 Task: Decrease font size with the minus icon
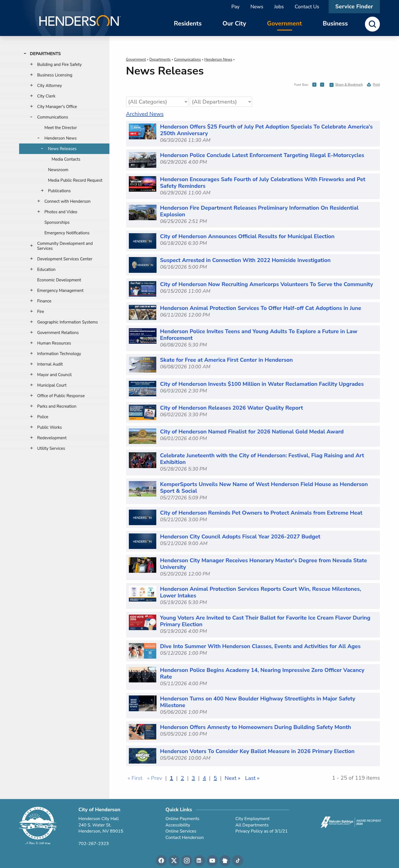click(x=322, y=84)
